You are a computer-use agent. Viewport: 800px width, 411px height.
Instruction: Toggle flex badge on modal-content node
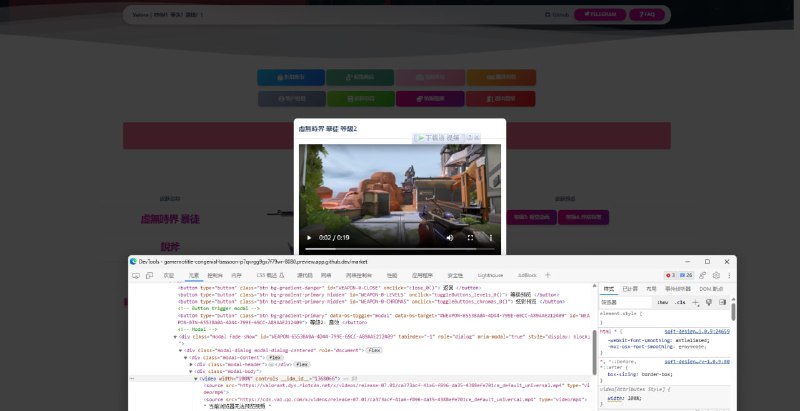(274, 357)
